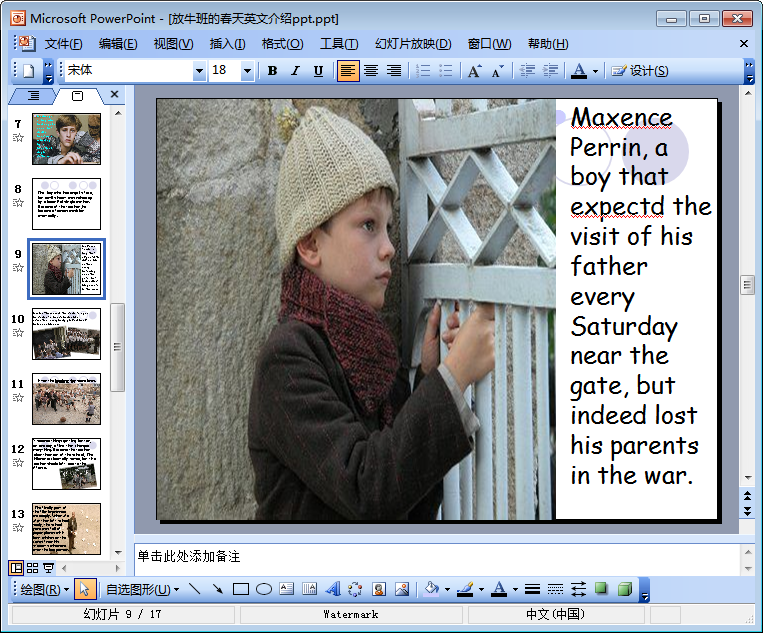Image resolution: width=763 pixels, height=633 pixels.
Task: Click Decrease Font Size icon
Action: coord(498,71)
